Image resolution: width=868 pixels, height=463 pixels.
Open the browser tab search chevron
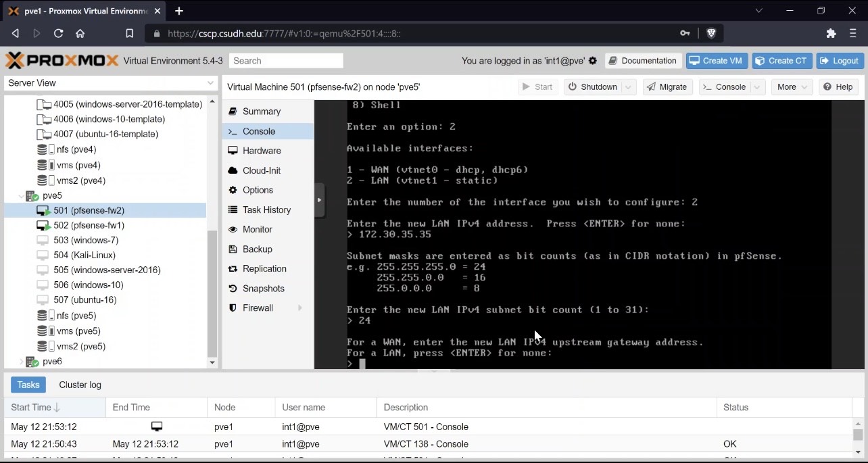coord(758,11)
